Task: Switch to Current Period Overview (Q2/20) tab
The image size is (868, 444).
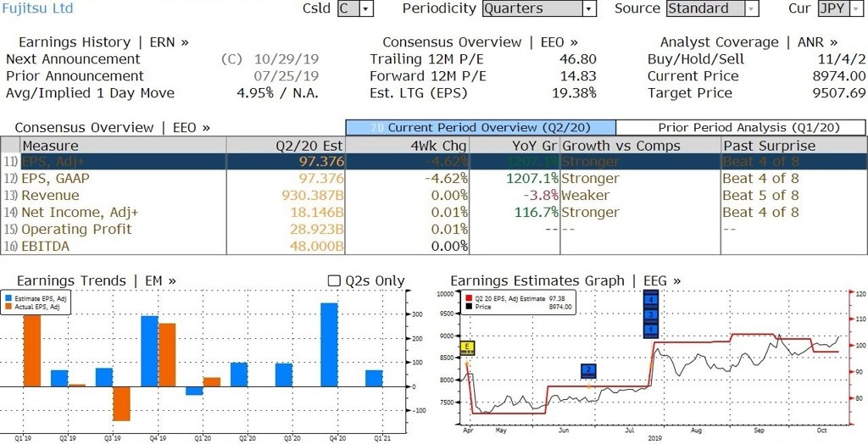Action: coord(481,127)
